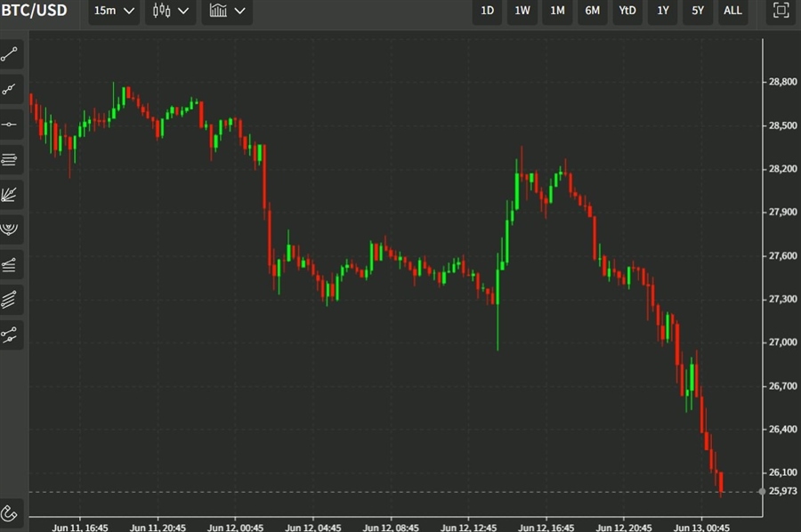This screenshot has width=801, height=532.
Task: Select the regression line tool
Action: tap(11, 335)
